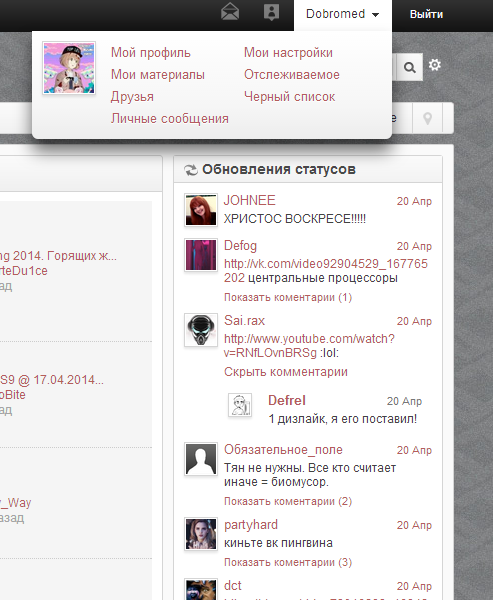Show comments (3) under partyhard's status

pyautogui.click(x=288, y=562)
